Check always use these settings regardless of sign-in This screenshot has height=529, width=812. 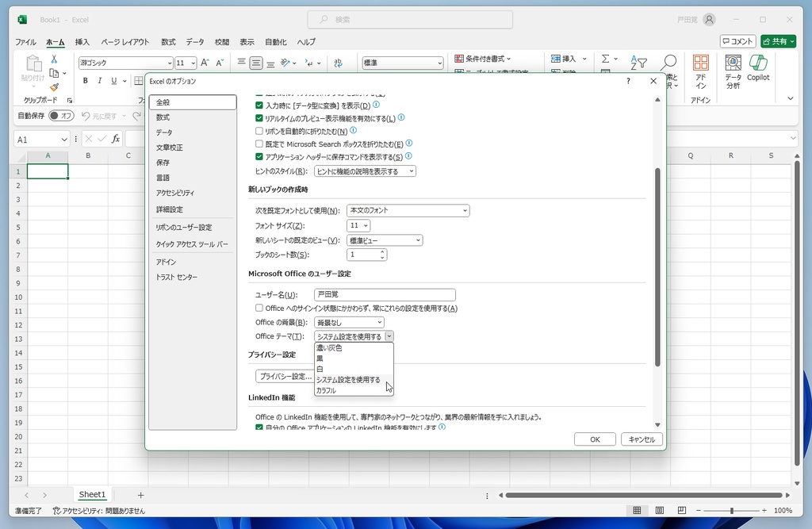pos(259,308)
